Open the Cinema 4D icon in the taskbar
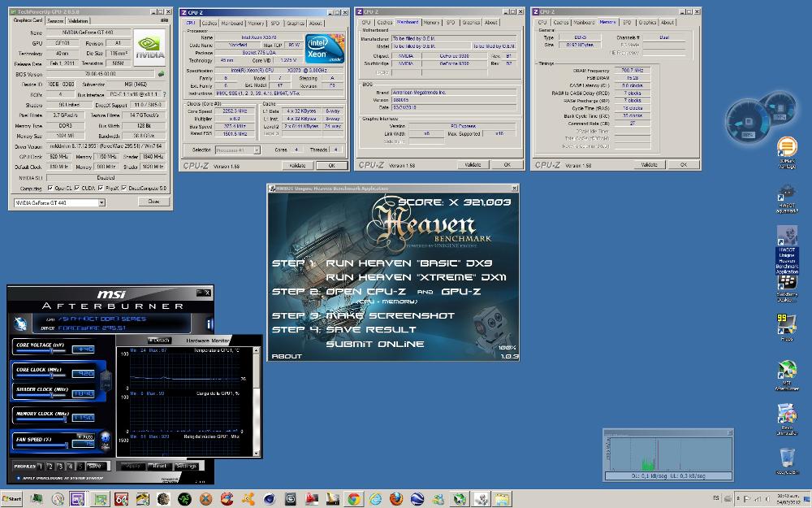The image size is (812, 508). point(270,499)
